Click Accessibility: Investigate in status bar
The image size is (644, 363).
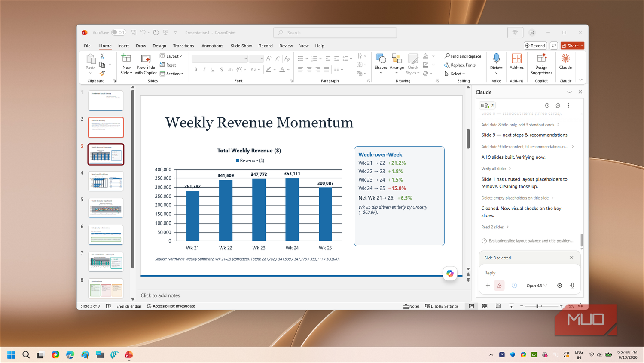pos(171,306)
